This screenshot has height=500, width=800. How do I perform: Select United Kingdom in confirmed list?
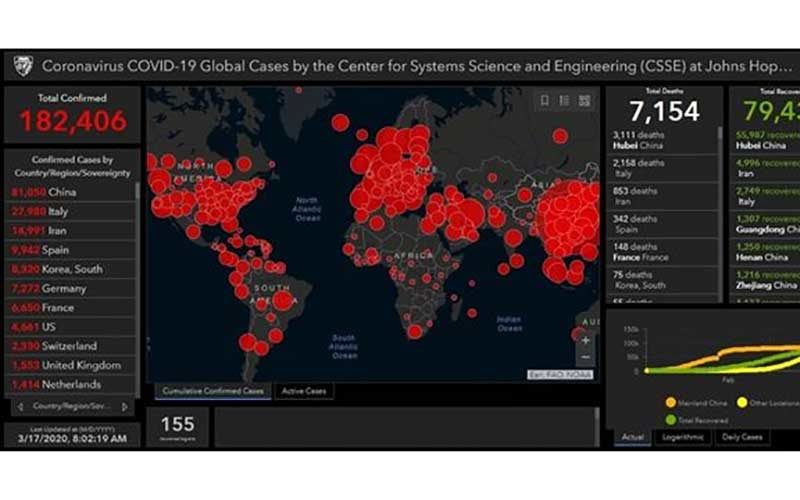(x=71, y=365)
